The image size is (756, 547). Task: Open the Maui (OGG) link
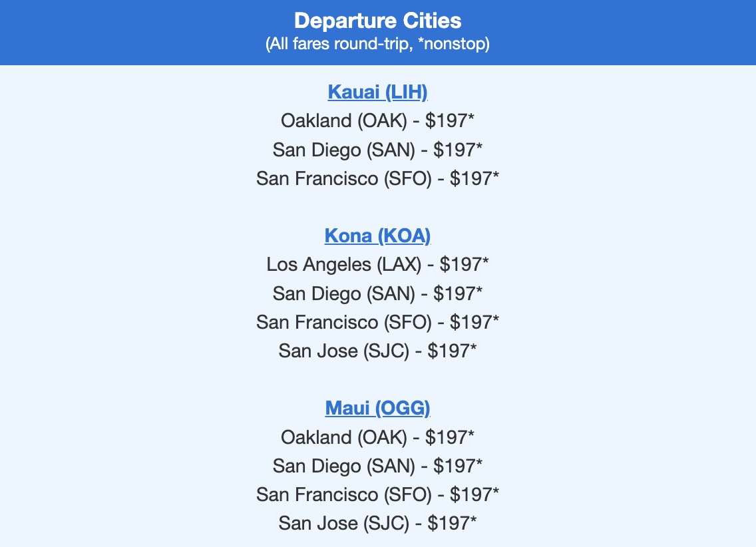377,407
